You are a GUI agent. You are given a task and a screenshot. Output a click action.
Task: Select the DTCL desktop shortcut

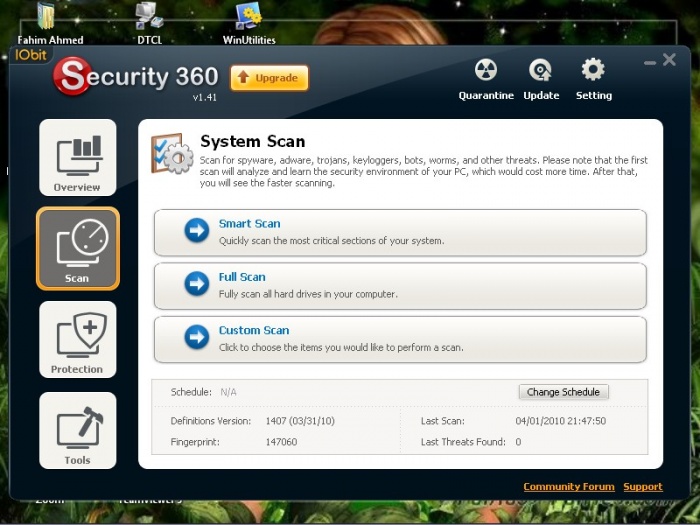(x=150, y=23)
